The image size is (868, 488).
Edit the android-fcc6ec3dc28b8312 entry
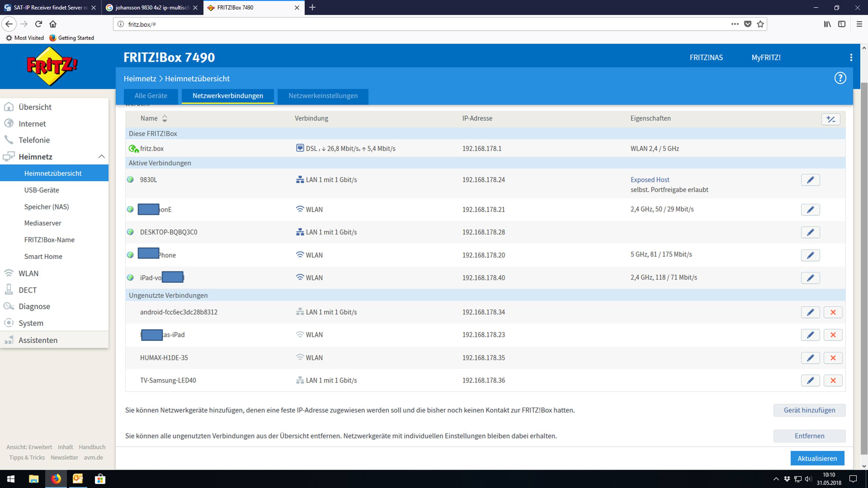[810, 312]
